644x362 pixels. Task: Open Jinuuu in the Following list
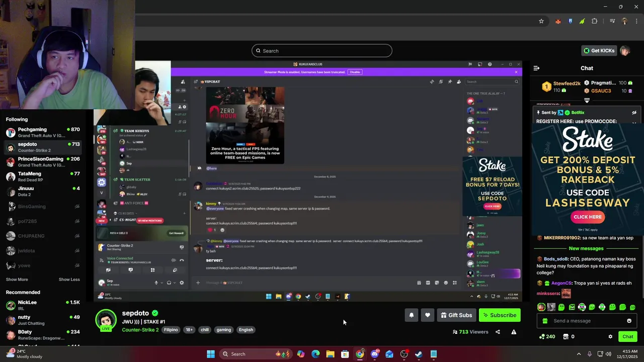tap(43, 191)
